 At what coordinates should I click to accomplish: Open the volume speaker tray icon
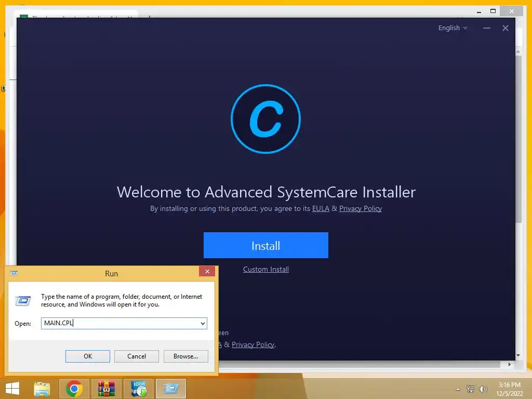[483, 389]
